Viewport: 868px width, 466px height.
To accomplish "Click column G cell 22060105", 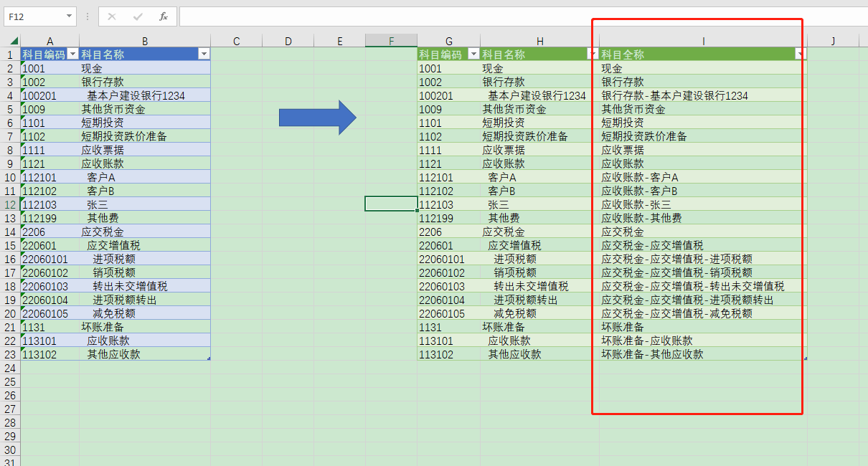I will [x=449, y=313].
